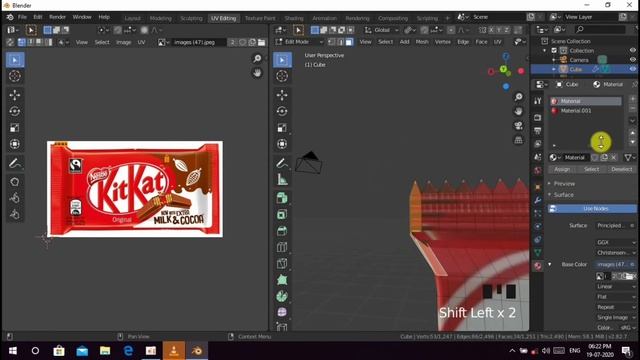Select the Spin tool

click(x=282, y=296)
